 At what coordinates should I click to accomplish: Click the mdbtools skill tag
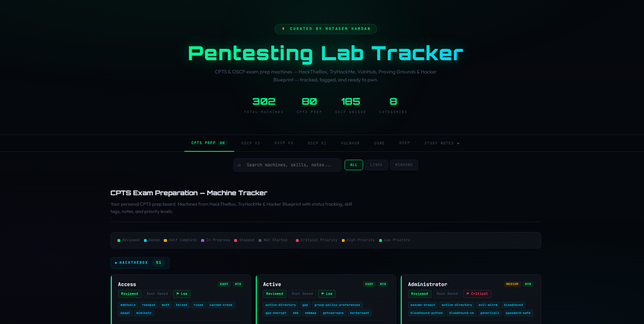[128, 305]
